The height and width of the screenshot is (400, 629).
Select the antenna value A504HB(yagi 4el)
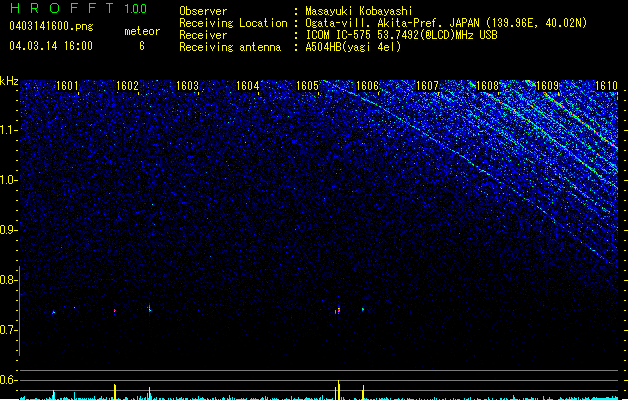pos(353,47)
